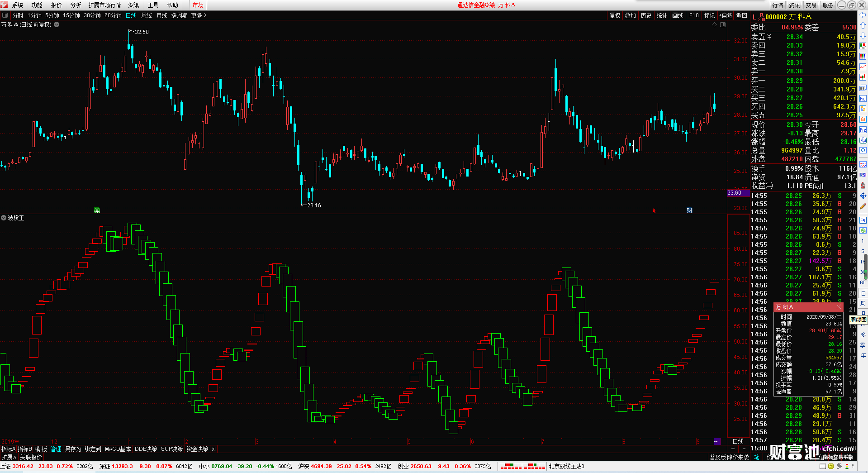Select the pencil drawing tool icon
868x473 pixels.
tap(863, 206)
